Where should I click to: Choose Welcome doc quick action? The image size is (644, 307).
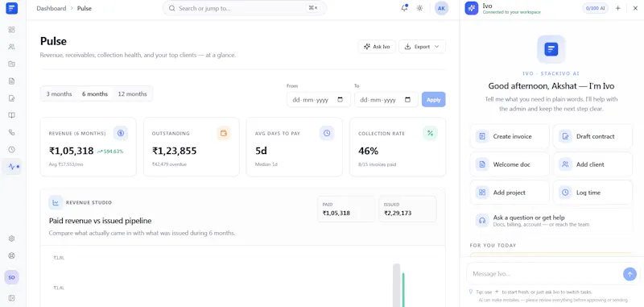[510, 164]
